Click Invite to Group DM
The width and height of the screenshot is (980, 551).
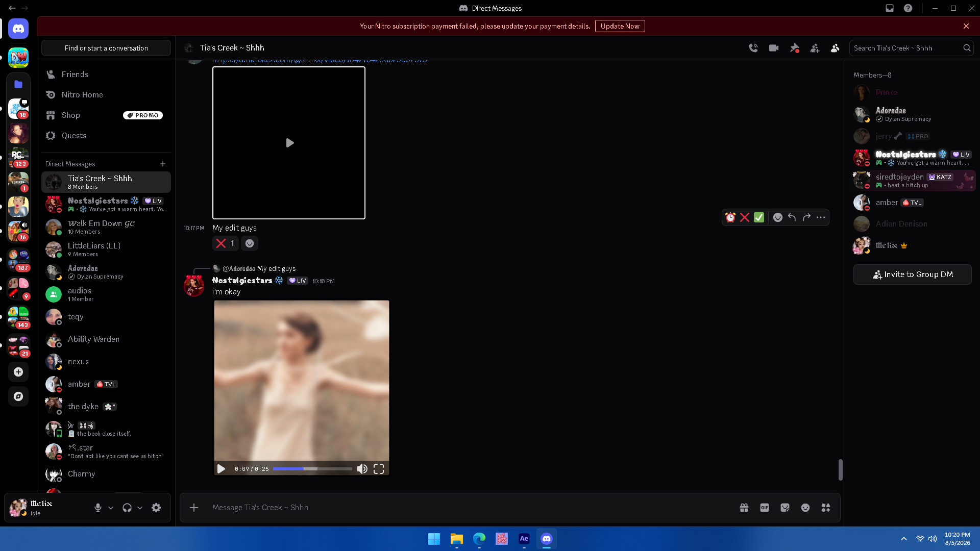point(913,274)
